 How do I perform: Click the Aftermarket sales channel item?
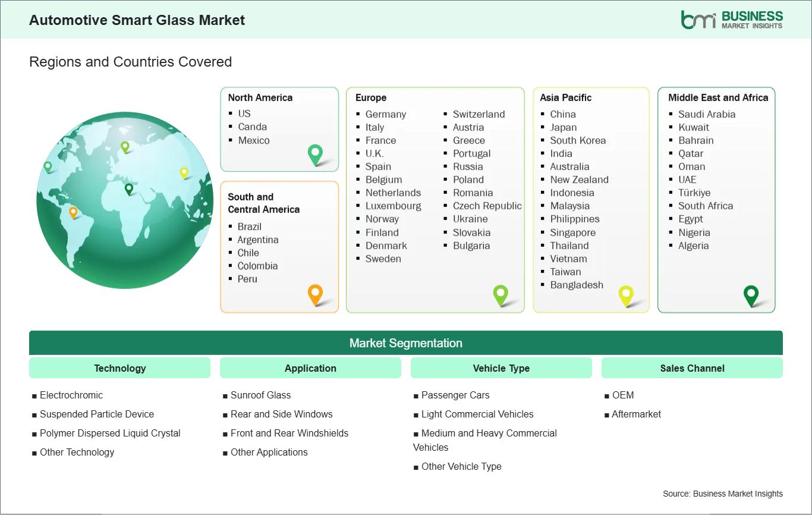(636, 414)
